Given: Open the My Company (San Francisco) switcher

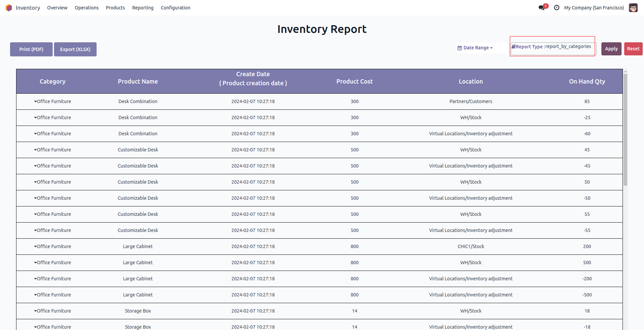Looking at the screenshot, I should pyautogui.click(x=594, y=8).
